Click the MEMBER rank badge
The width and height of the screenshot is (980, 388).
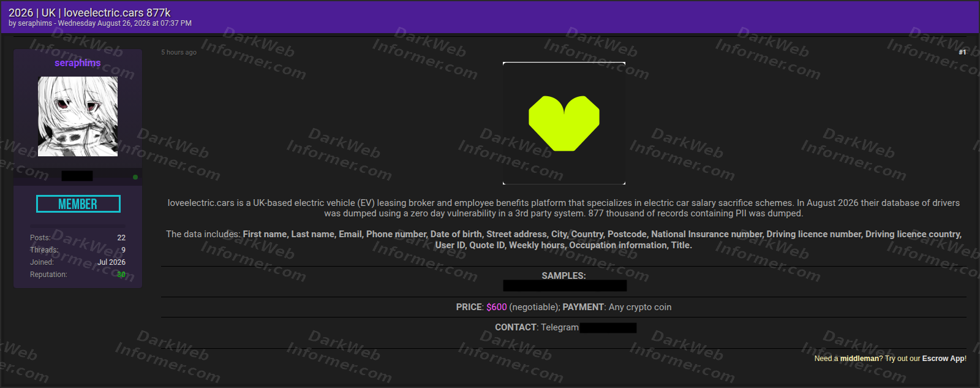point(78,204)
